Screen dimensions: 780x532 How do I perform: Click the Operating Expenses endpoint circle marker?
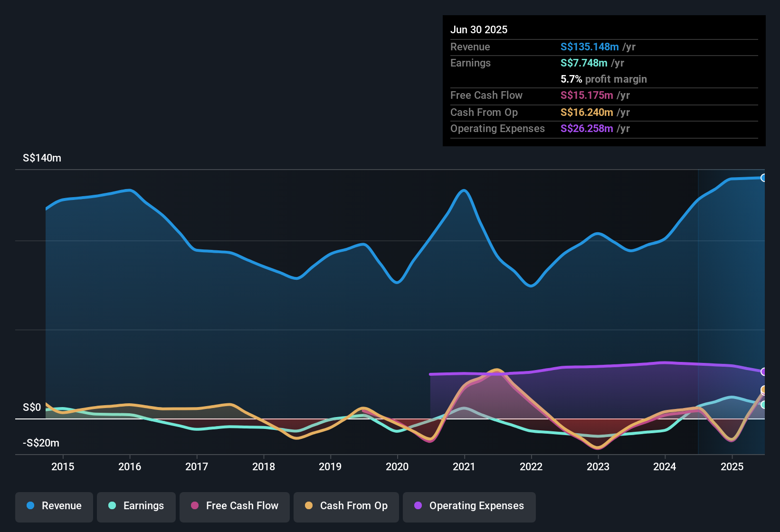click(x=765, y=372)
